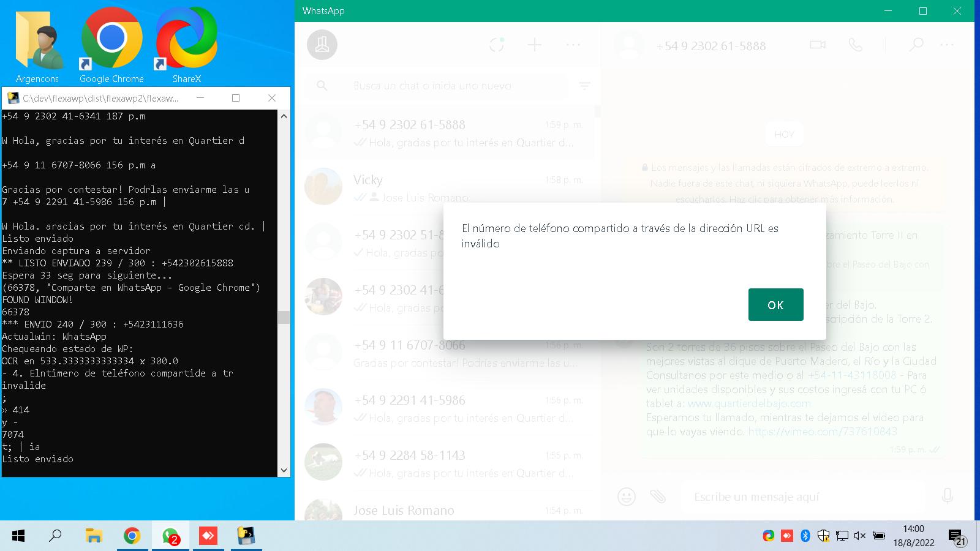Open conversation options menu dots
Image resolution: width=980 pixels, height=551 pixels.
[947, 45]
